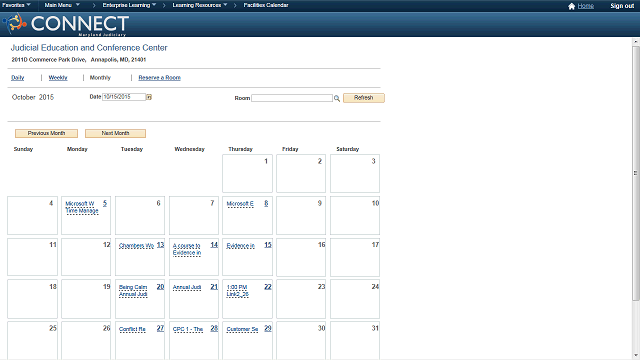The height and width of the screenshot is (360, 640).
Task: Go to the Home link
Action: 586,6
